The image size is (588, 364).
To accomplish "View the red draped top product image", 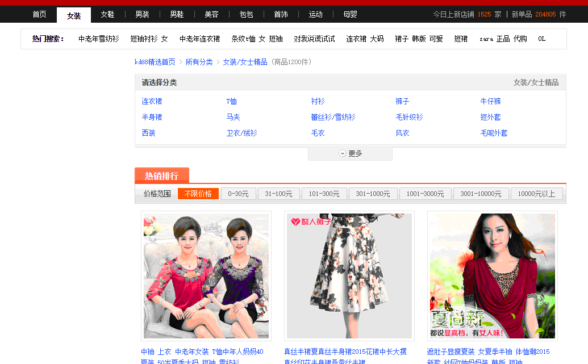I will coord(492,275).
